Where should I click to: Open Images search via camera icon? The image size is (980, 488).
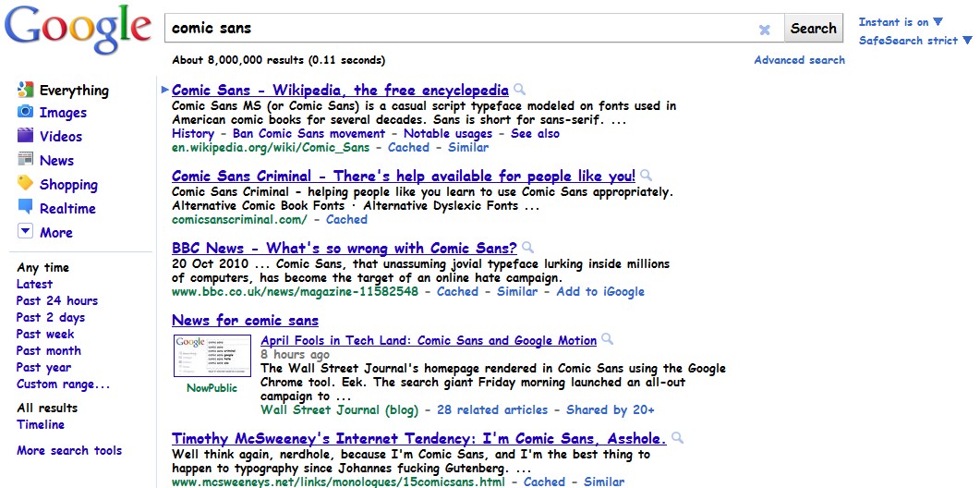pos(25,112)
